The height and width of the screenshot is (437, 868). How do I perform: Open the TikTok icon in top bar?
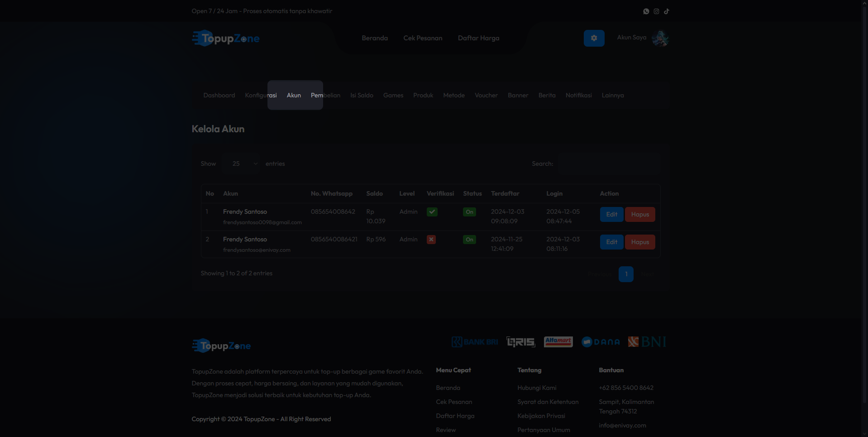coord(667,11)
